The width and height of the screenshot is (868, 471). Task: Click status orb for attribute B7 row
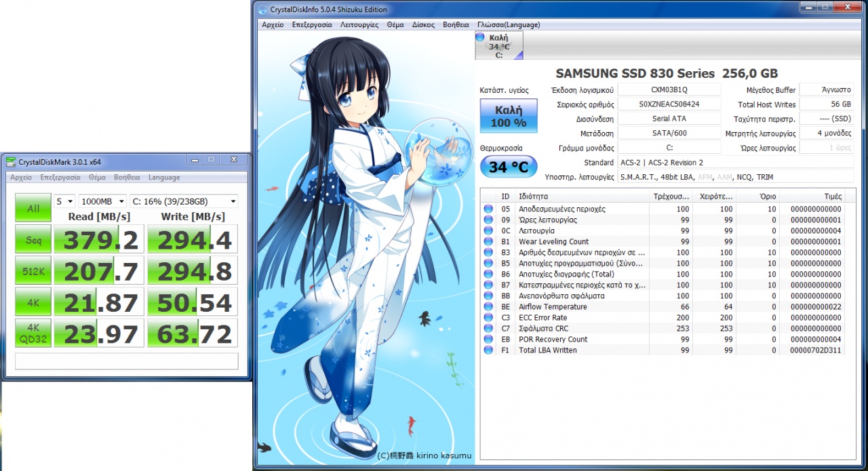click(x=488, y=285)
